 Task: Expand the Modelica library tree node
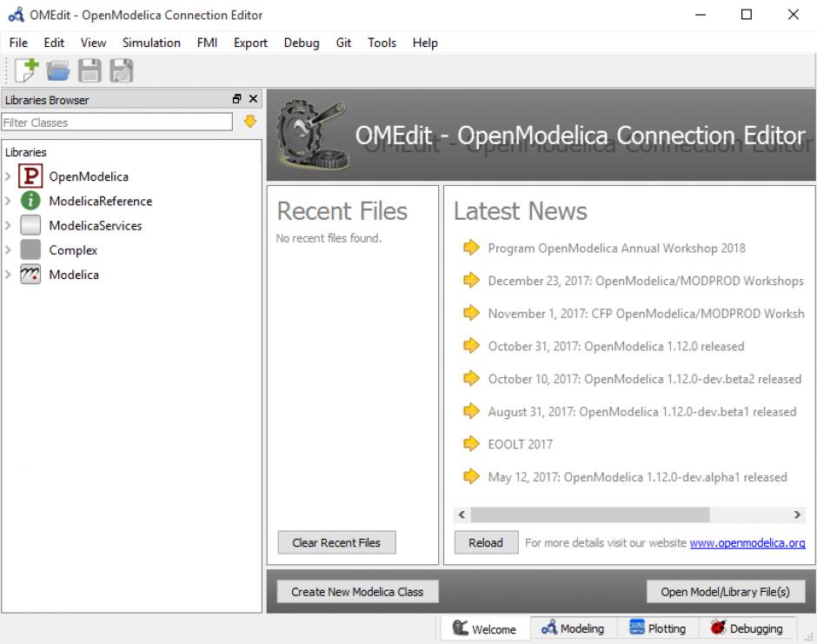pos(8,274)
